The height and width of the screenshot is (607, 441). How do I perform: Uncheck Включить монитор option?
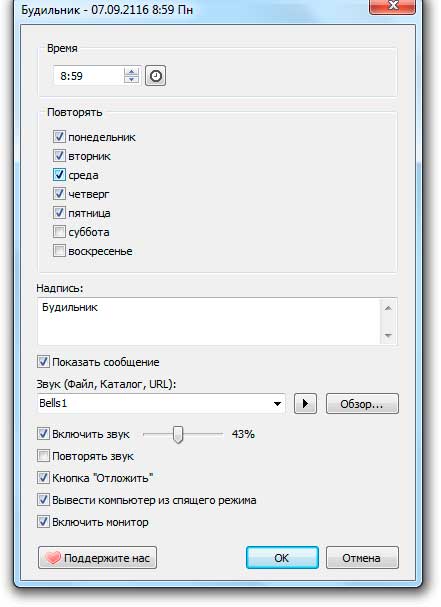[43, 521]
